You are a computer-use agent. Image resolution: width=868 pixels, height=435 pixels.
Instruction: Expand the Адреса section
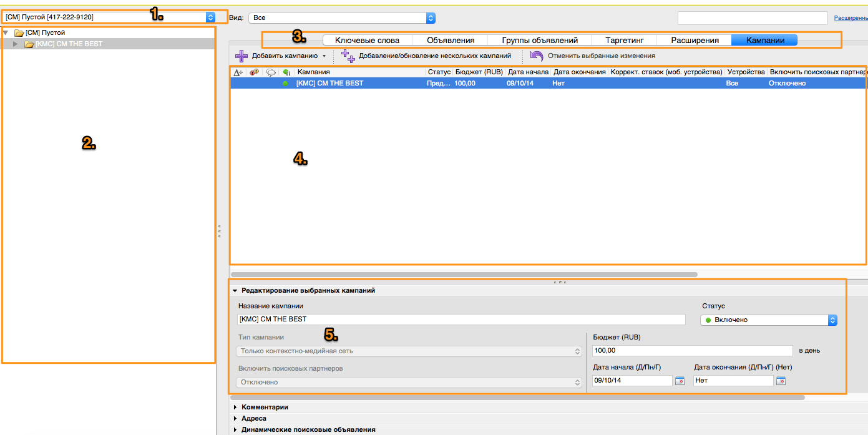click(x=235, y=418)
